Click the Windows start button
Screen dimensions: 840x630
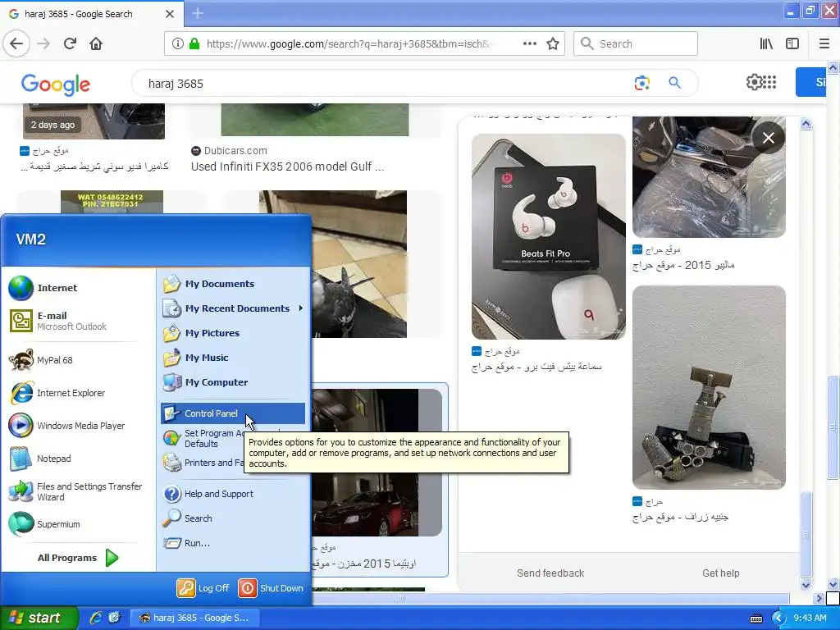click(x=39, y=618)
